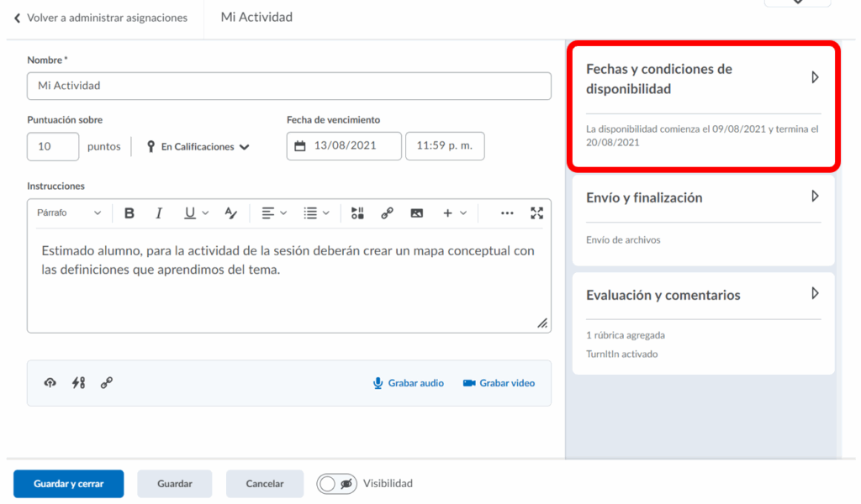Go back to Volver a administrar asignaciones

click(100, 18)
